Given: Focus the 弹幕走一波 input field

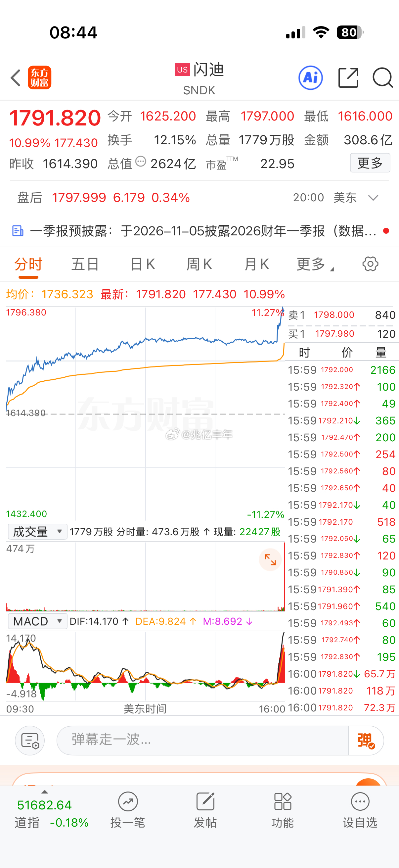Looking at the screenshot, I should (x=202, y=740).
